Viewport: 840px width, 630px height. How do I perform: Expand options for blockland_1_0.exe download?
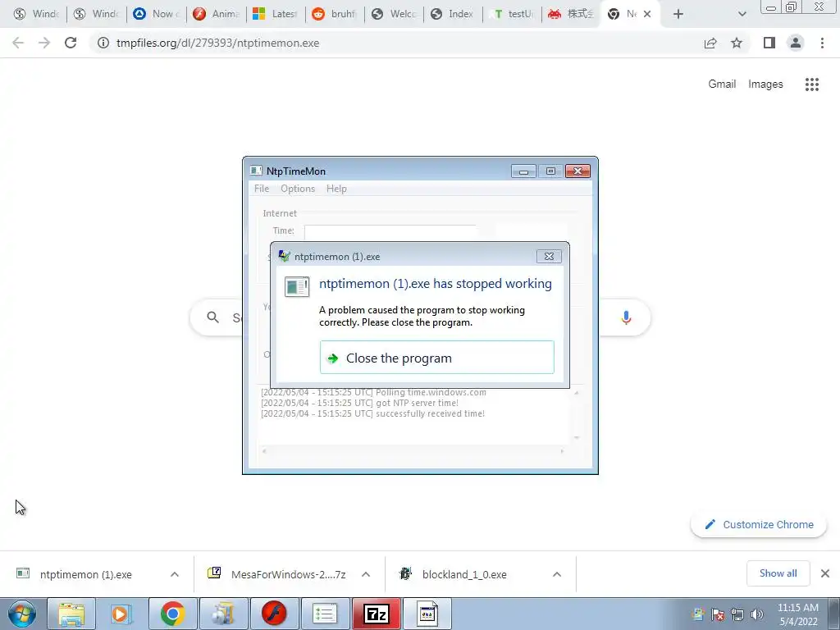(557, 574)
